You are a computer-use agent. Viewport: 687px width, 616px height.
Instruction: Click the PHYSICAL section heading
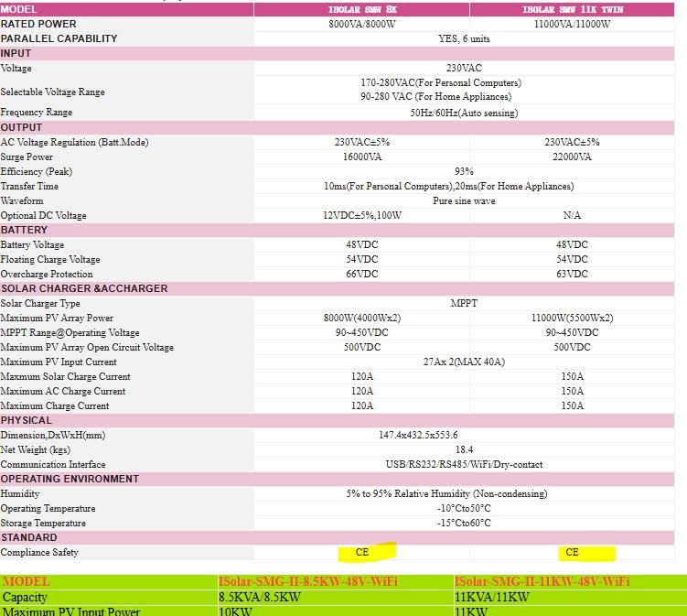[27, 420]
